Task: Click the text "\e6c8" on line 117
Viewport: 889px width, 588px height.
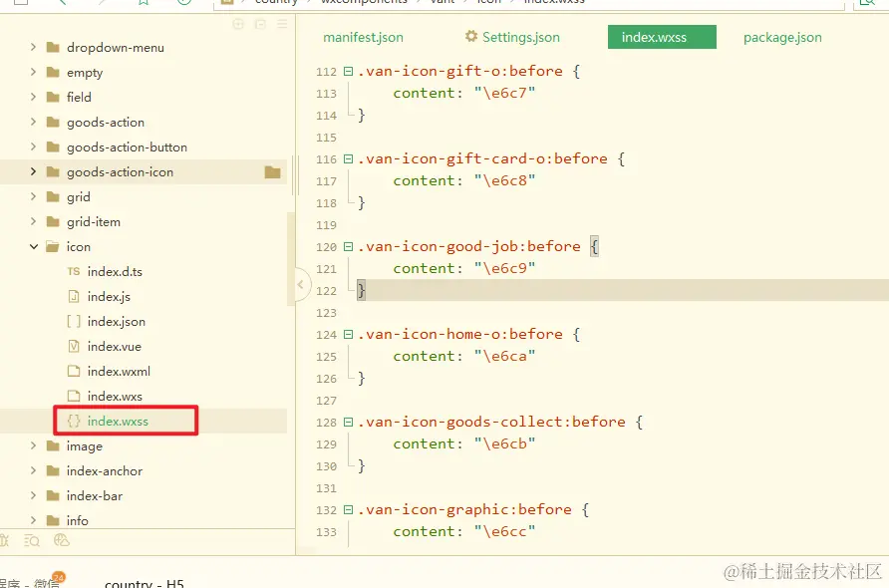Action: pos(504,180)
